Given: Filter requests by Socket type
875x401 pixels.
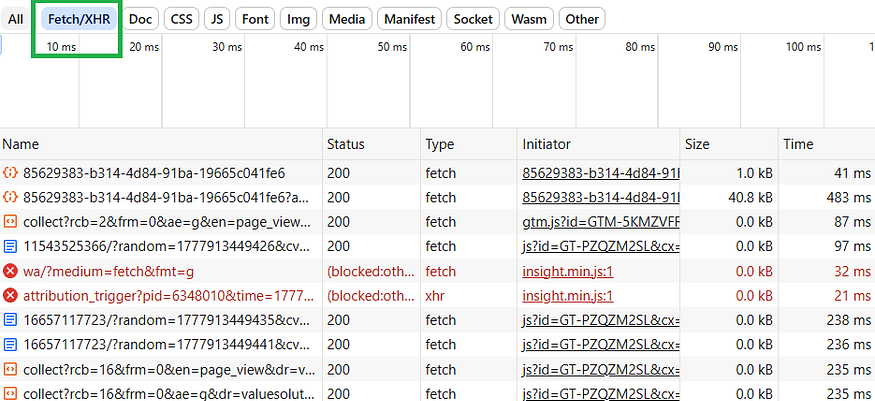Looking at the screenshot, I should click(473, 20).
